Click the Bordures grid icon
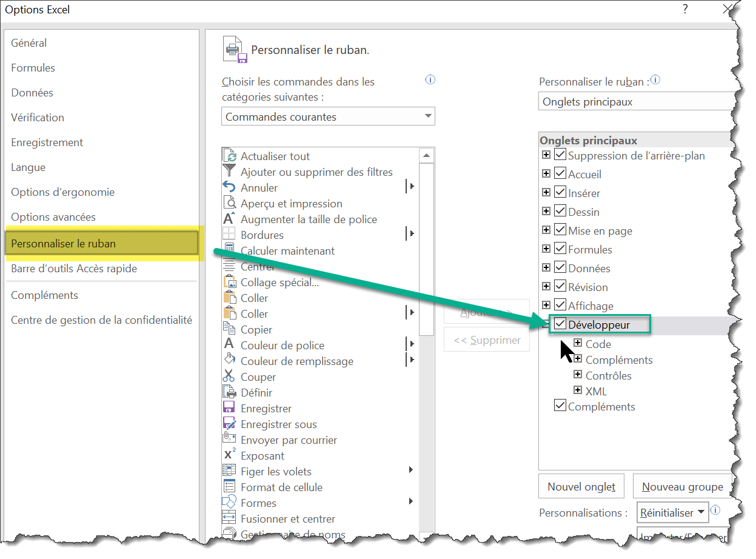The width and height of the screenshot is (756, 559). coord(229,235)
